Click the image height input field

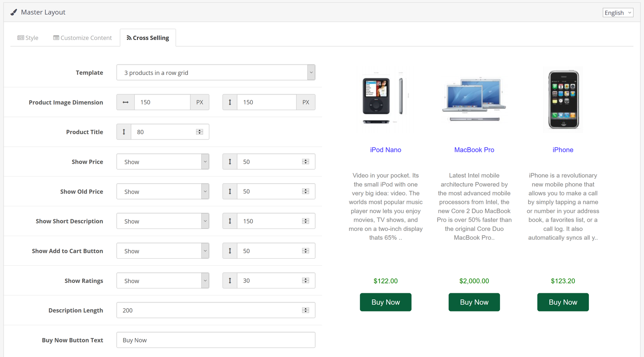[266, 102]
